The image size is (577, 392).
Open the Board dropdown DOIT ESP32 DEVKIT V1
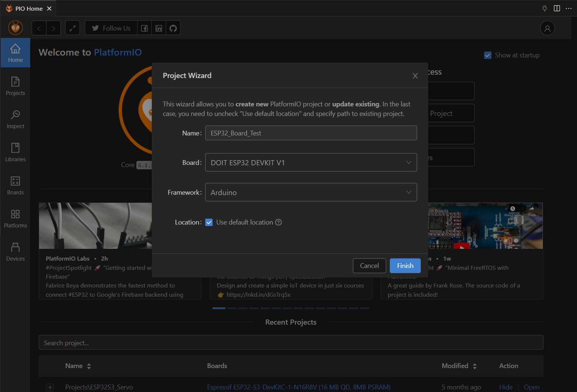311,162
